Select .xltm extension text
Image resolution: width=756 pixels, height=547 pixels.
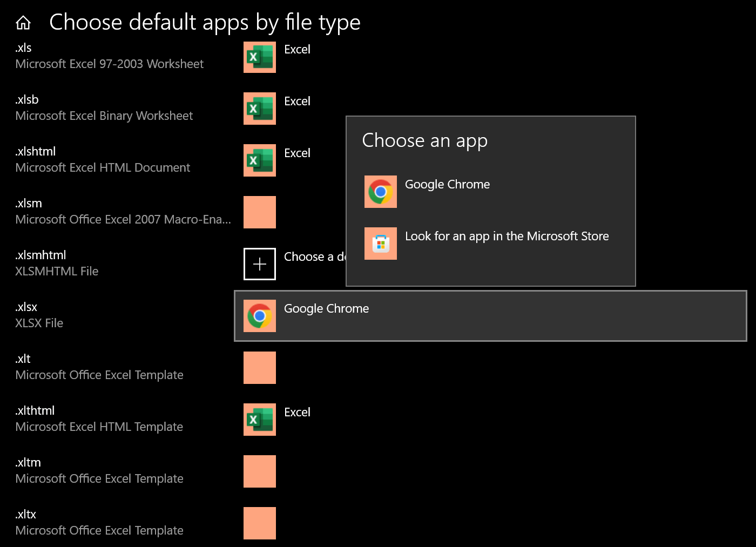pyautogui.click(x=28, y=462)
